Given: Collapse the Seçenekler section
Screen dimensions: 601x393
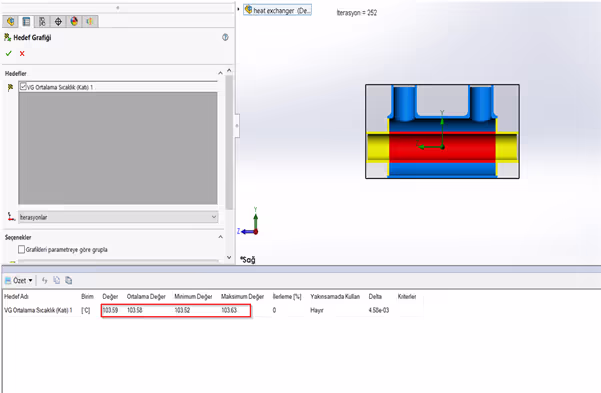Looking at the screenshot, I should 220,237.
